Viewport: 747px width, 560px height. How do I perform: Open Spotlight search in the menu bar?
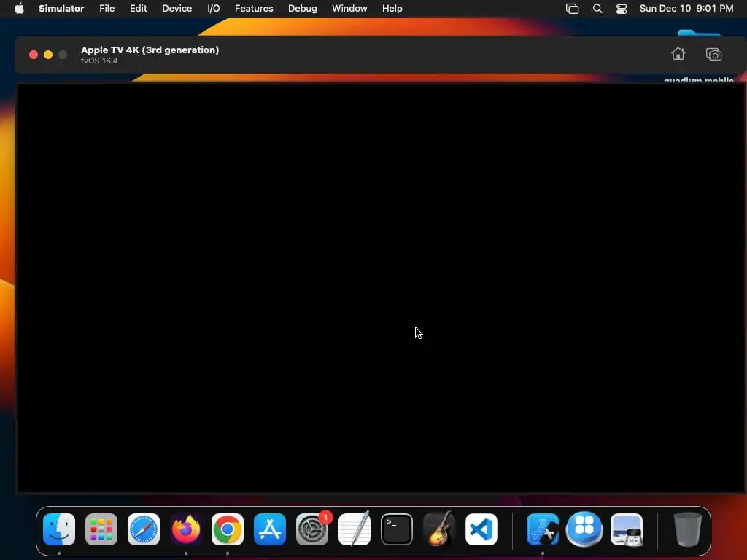(597, 8)
